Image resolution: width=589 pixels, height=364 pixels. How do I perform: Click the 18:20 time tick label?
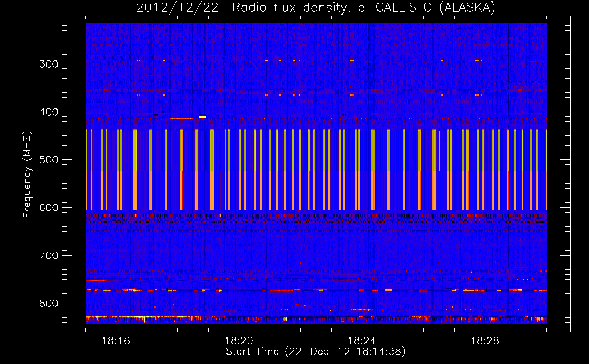[x=239, y=341]
